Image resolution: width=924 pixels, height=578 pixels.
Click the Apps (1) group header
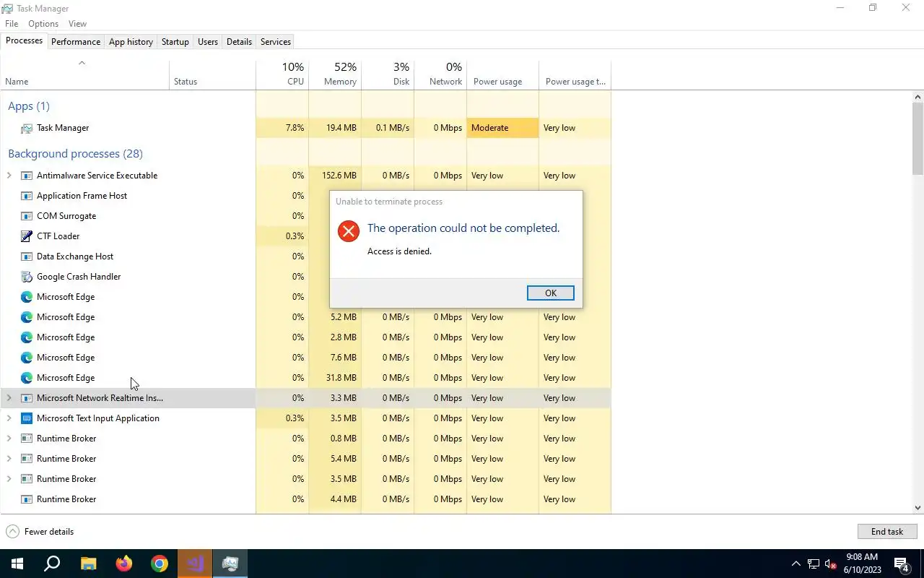(29, 105)
